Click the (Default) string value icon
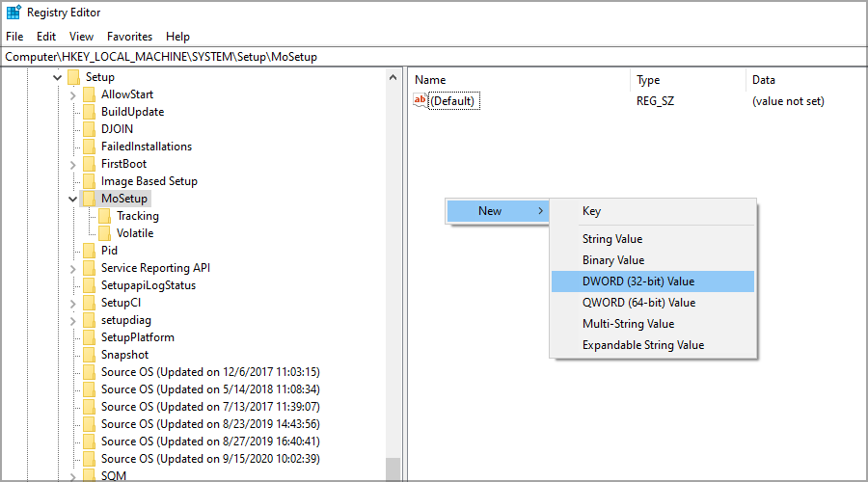 pyautogui.click(x=420, y=101)
